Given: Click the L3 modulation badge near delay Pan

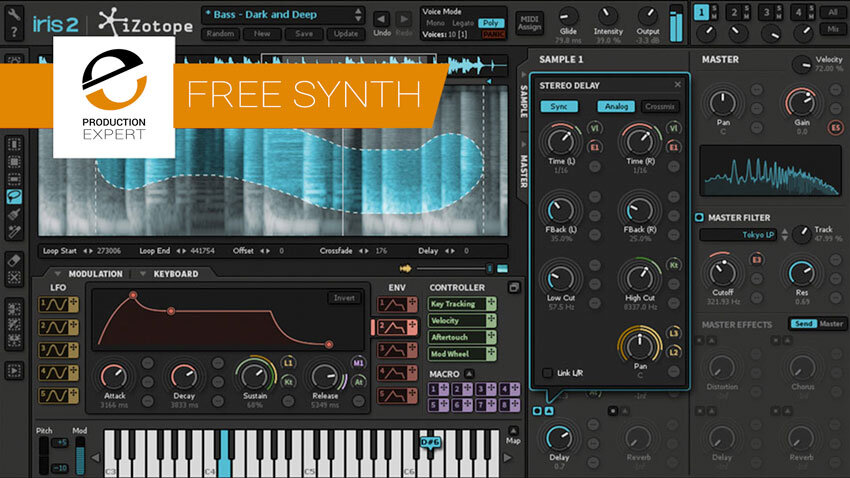Looking at the screenshot, I should [x=673, y=333].
